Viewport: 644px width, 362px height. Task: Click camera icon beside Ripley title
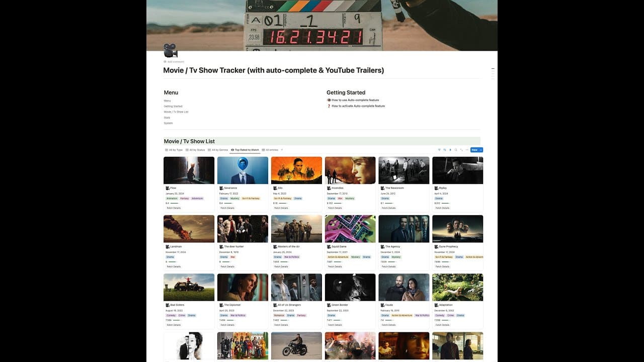point(436,188)
